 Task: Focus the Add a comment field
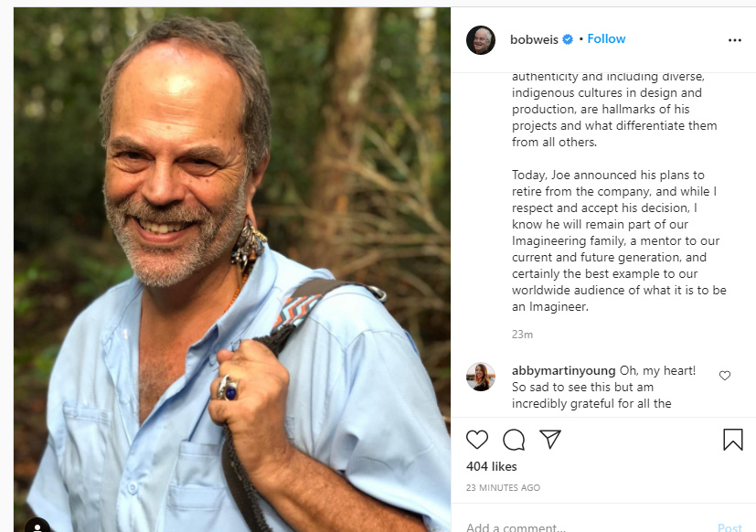tap(585, 527)
